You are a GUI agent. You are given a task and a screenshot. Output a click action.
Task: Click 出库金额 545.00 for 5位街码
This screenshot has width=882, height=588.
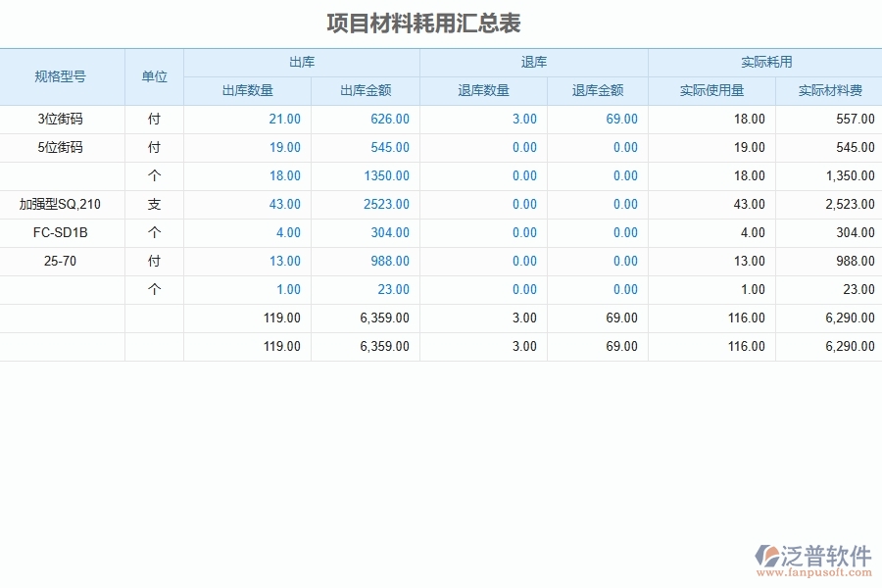[390, 147]
